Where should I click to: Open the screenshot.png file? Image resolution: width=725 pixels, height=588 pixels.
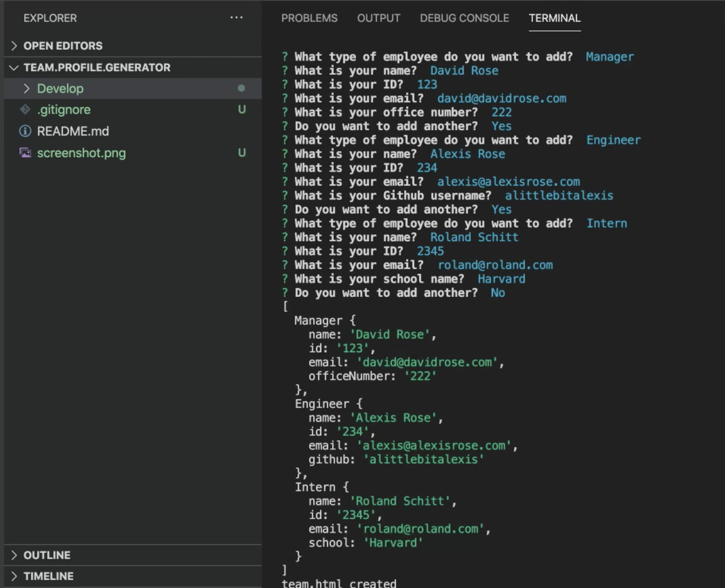pyautogui.click(x=133, y=153)
